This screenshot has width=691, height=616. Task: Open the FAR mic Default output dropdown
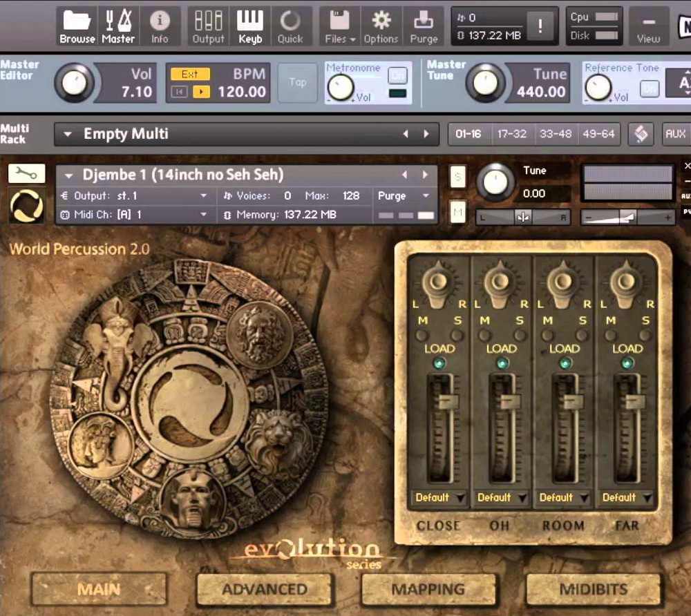(x=626, y=497)
